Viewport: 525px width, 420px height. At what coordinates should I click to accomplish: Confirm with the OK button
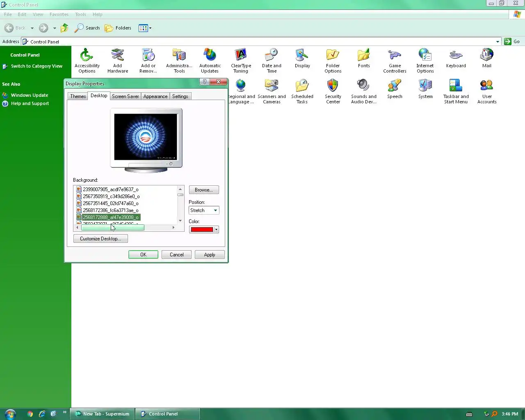(143, 255)
